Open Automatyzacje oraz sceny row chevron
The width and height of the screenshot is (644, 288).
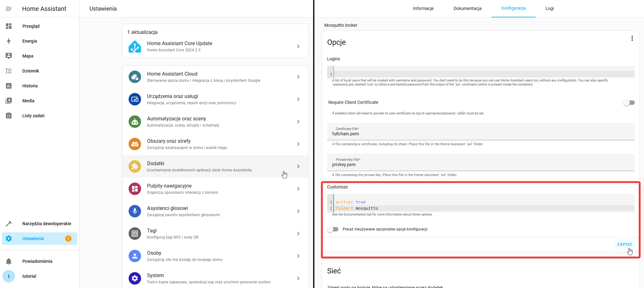(x=298, y=122)
